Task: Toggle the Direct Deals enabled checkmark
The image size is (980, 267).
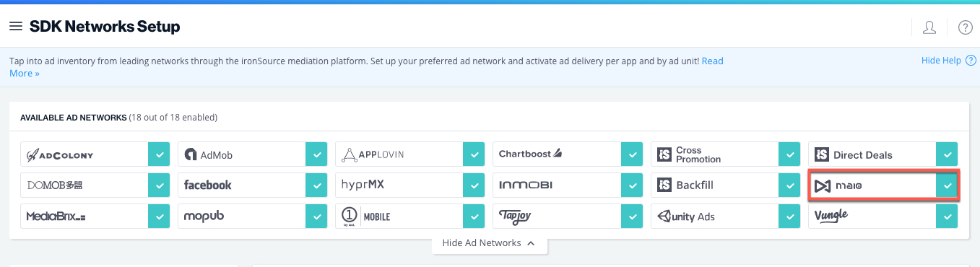Action: pos(947,154)
